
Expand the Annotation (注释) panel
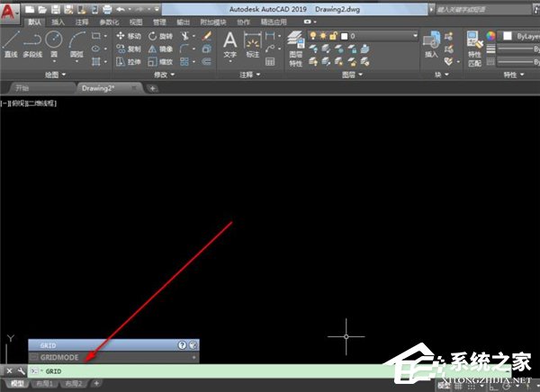(250, 75)
